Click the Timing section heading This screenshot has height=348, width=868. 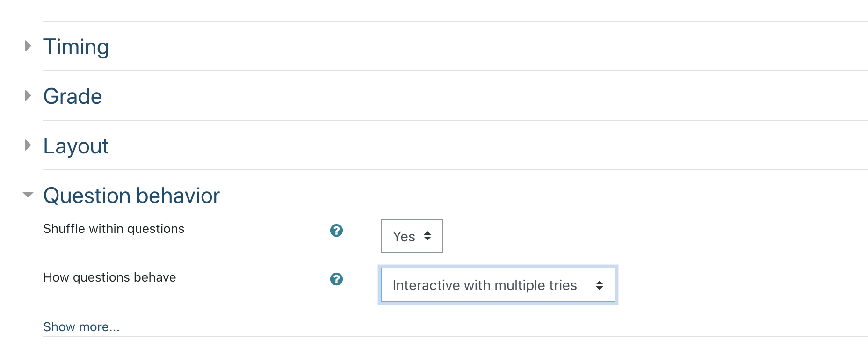point(76,47)
